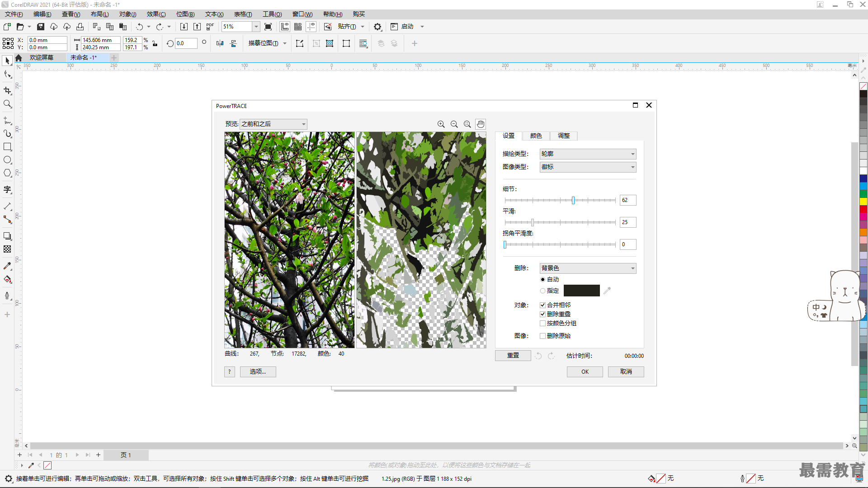868x488 pixels.
Task: Click the Save document icon
Action: tap(41, 27)
